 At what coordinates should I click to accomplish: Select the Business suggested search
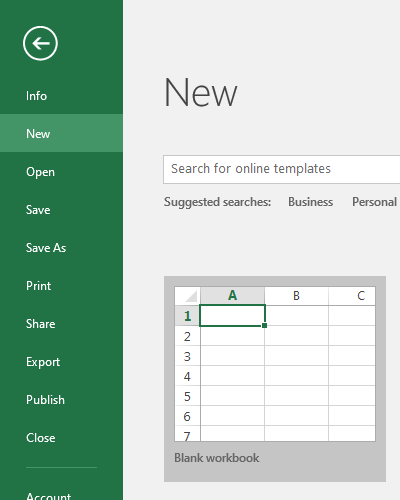(310, 202)
